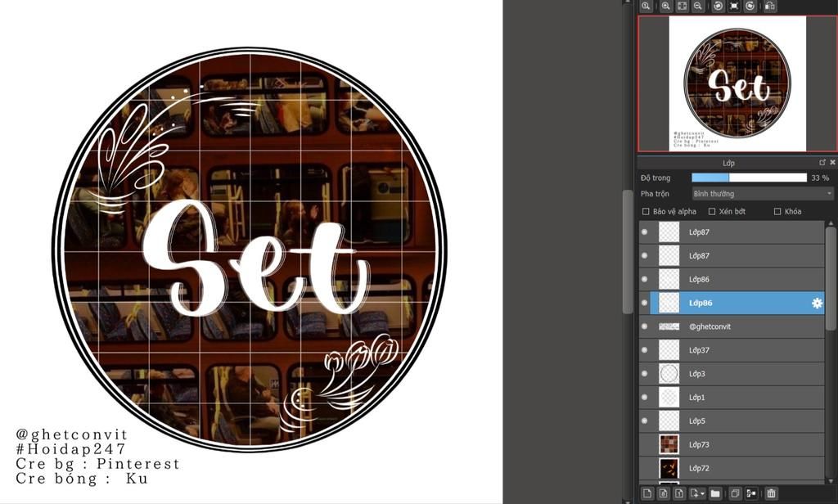Duplicate the selected layer
The width and height of the screenshot is (838, 504).
point(735,493)
